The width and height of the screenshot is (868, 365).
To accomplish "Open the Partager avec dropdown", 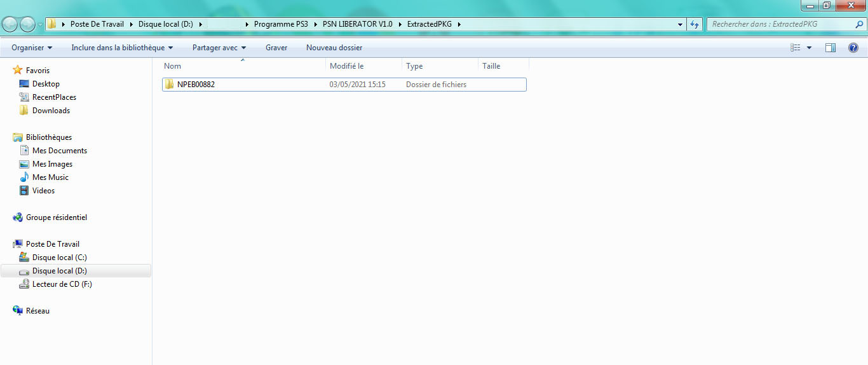I will tap(219, 48).
